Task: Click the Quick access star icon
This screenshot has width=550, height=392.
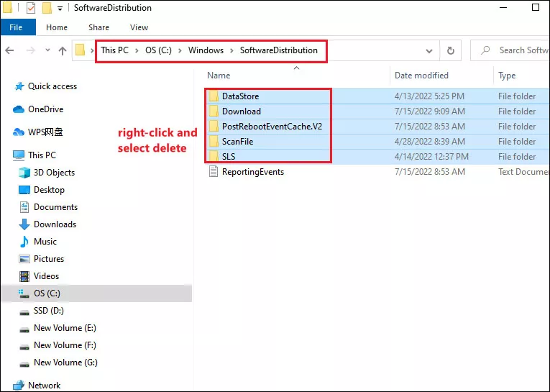Action: [x=19, y=86]
